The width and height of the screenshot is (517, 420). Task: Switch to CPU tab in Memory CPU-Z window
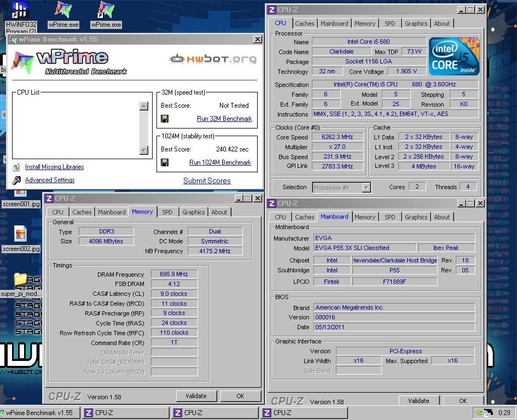coord(57,212)
